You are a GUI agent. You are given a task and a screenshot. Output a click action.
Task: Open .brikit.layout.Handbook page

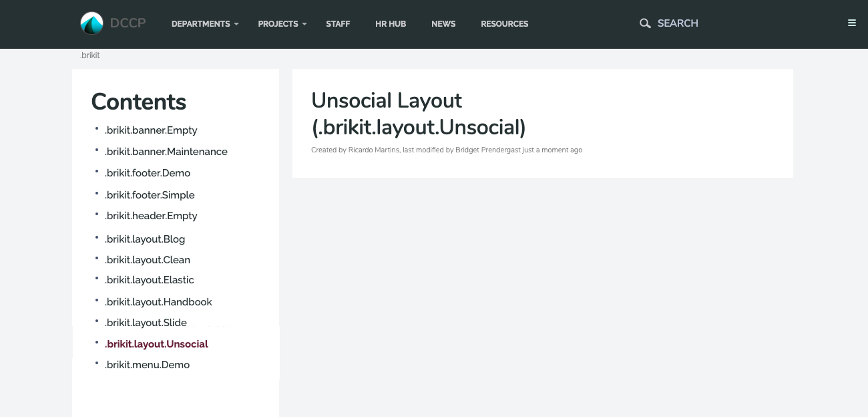(x=158, y=302)
